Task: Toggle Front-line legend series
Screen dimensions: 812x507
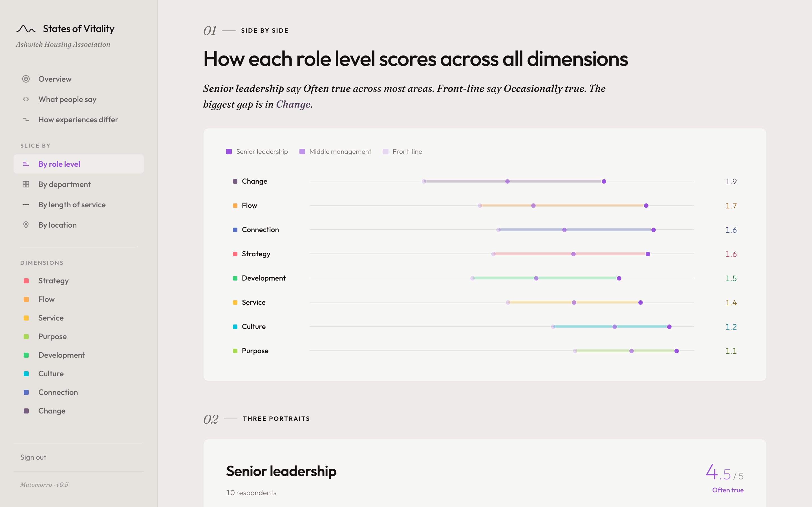Action: [x=402, y=152]
